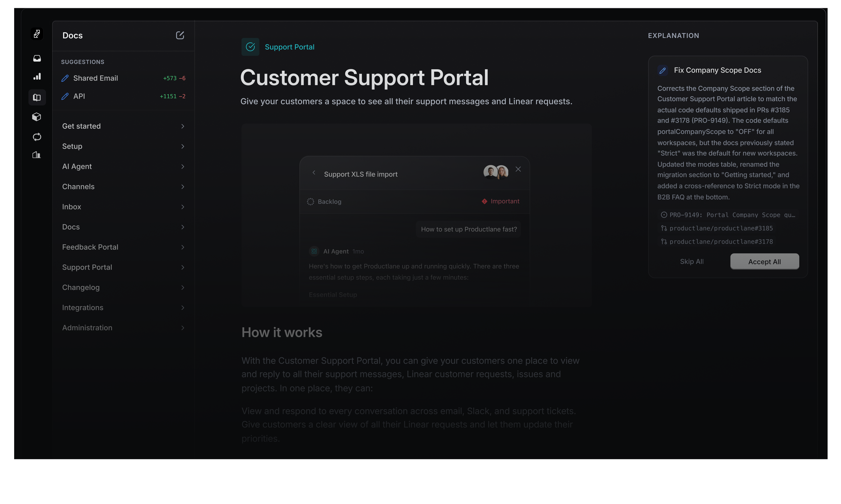Click the Backlog status circle icon
The image size is (841, 504).
[x=310, y=202]
